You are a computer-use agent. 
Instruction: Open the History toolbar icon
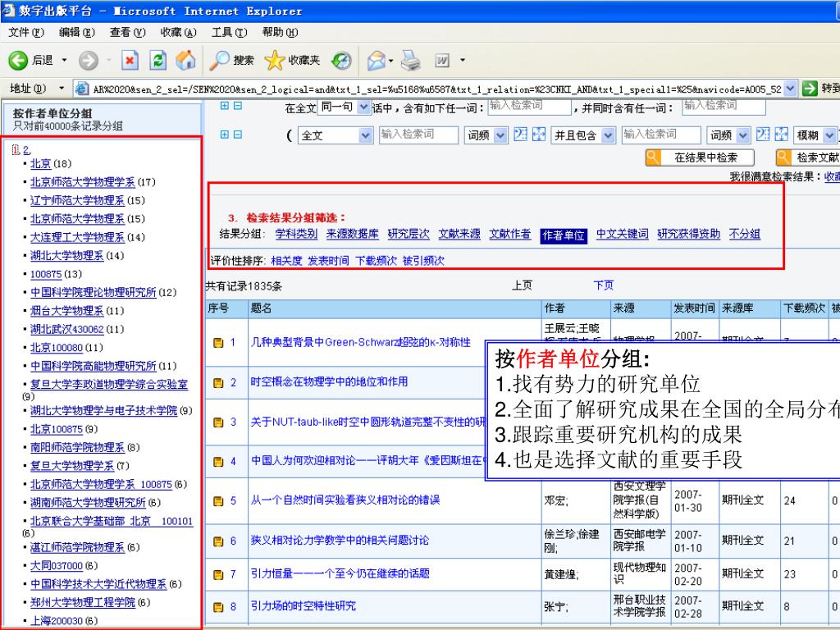[341, 60]
